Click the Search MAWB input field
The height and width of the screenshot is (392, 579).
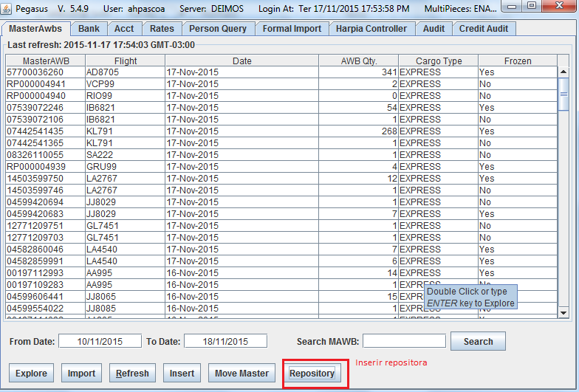405,341
